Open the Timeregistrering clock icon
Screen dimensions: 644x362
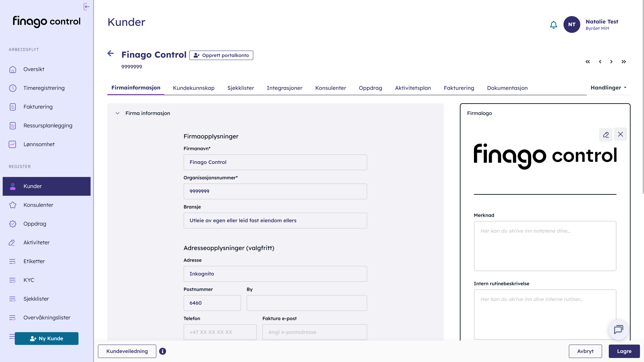(x=13, y=88)
